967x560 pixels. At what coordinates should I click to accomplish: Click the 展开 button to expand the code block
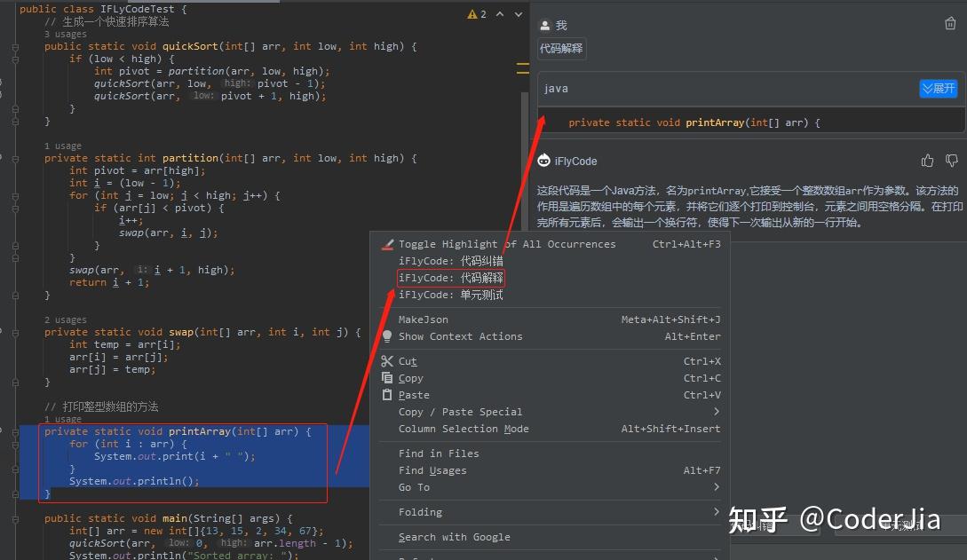938,88
